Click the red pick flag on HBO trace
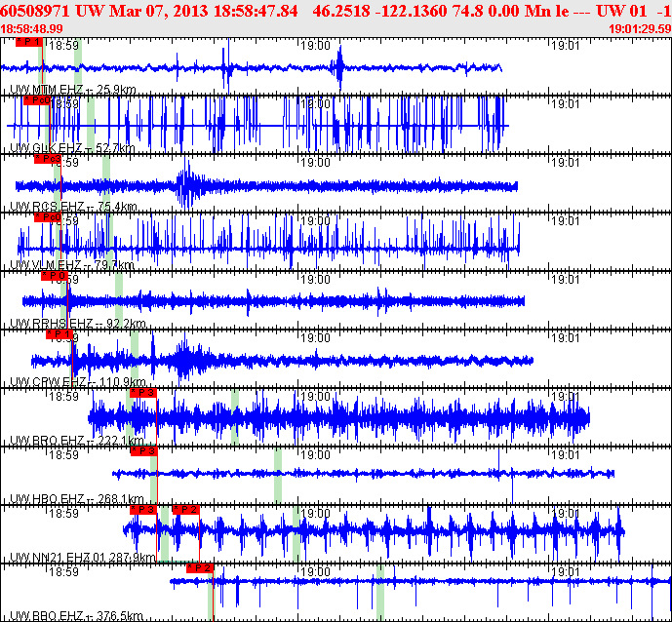 (x=143, y=451)
